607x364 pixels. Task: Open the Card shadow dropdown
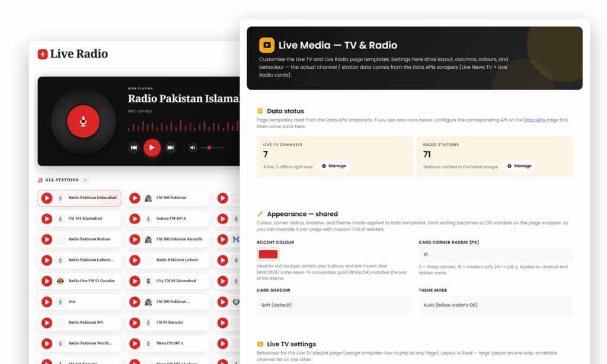pyautogui.click(x=334, y=305)
